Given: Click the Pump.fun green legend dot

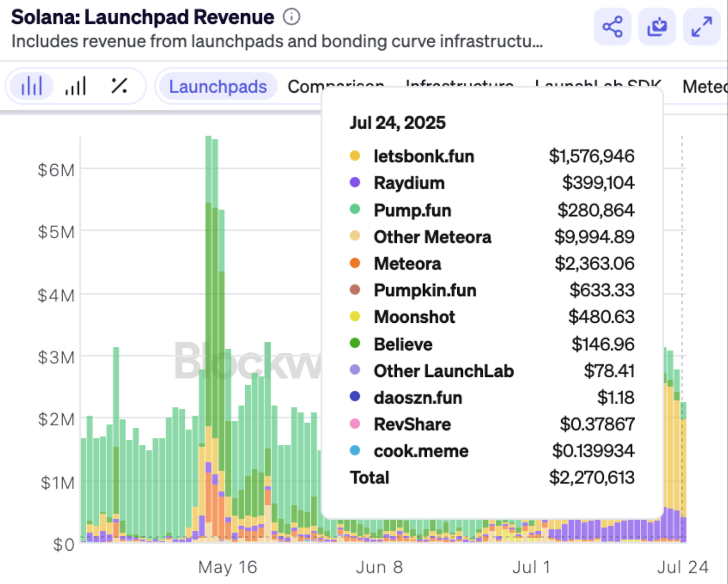Looking at the screenshot, I should (355, 209).
